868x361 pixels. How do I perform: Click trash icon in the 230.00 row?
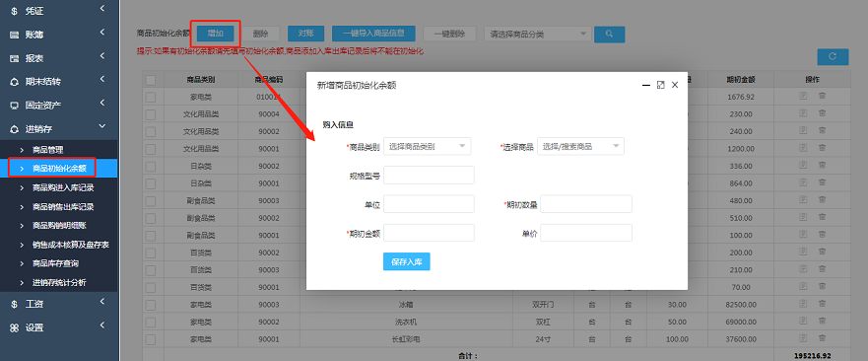[822, 113]
